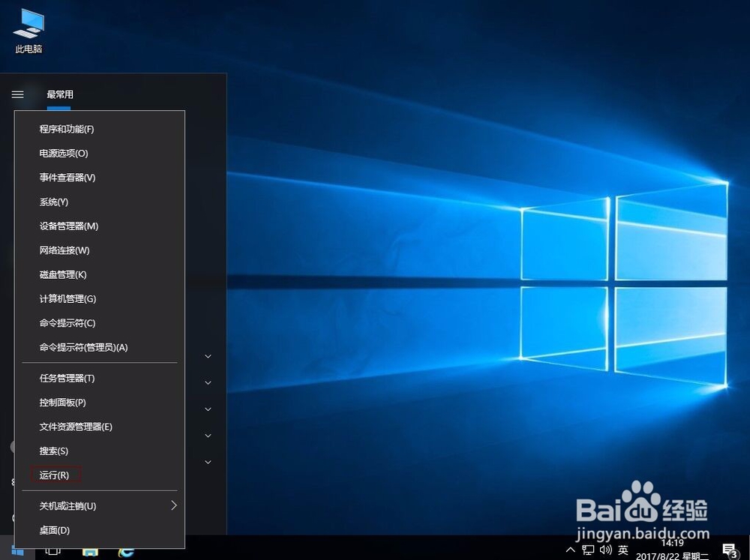
Task: Click the 英 language indicator to switch input
Action: pyautogui.click(x=622, y=550)
